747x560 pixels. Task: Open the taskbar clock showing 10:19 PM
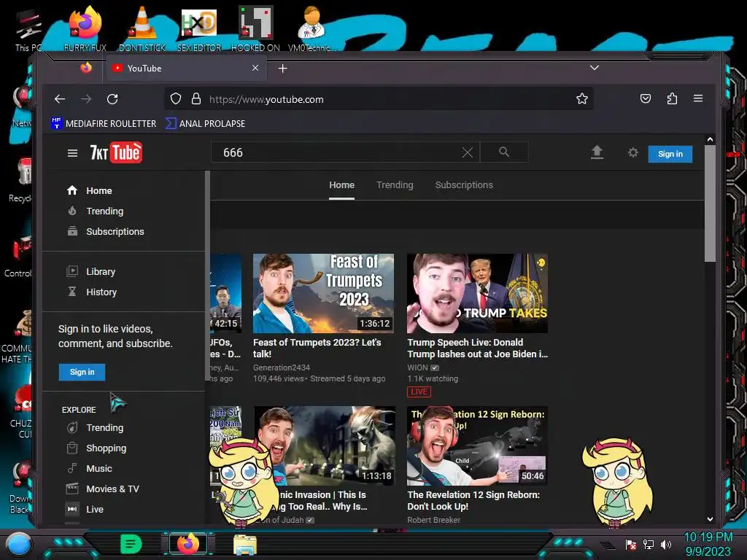point(708,544)
